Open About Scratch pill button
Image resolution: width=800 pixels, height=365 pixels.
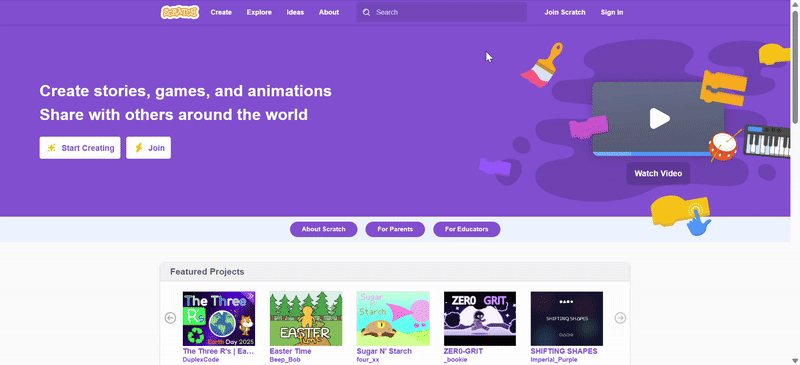pyautogui.click(x=323, y=229)
